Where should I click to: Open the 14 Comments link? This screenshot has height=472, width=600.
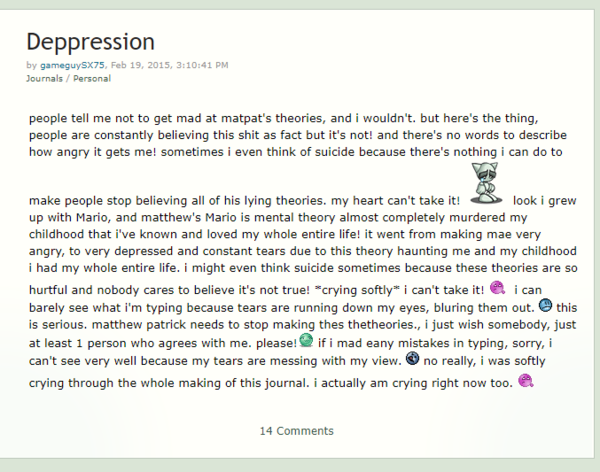296,431
